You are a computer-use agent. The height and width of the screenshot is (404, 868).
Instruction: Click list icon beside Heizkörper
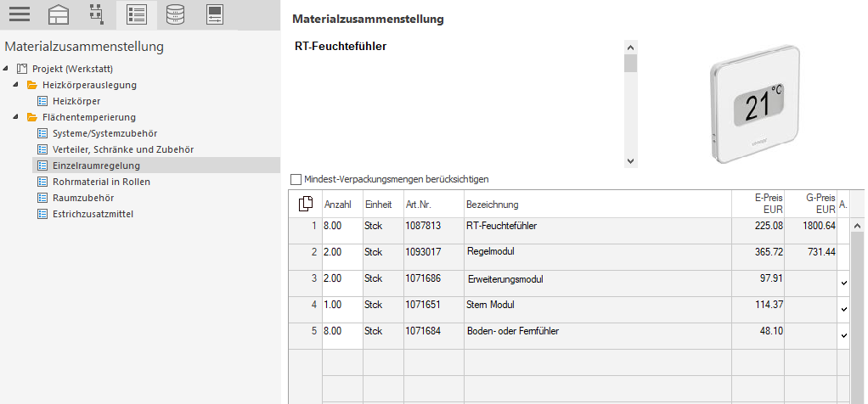click(42, 101)
